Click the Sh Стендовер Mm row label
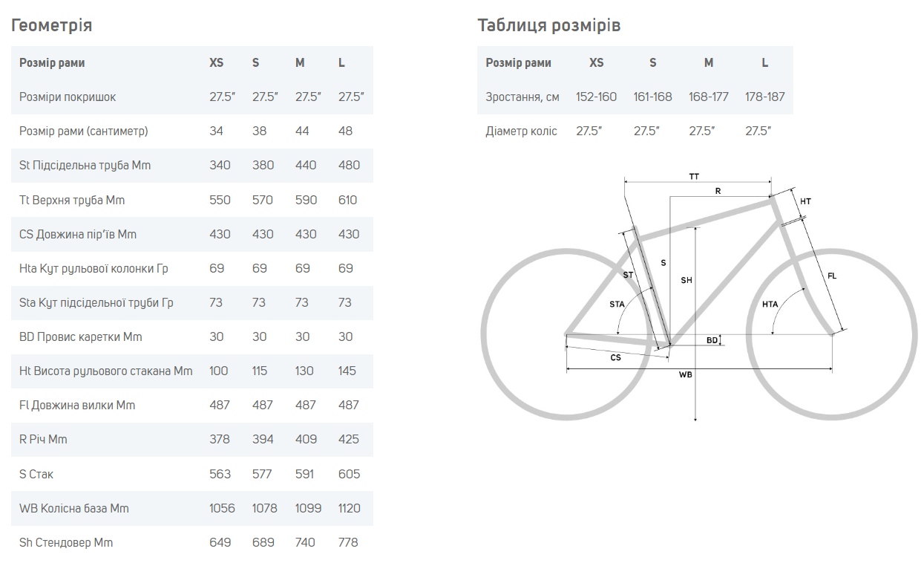 tap(66, 543)
